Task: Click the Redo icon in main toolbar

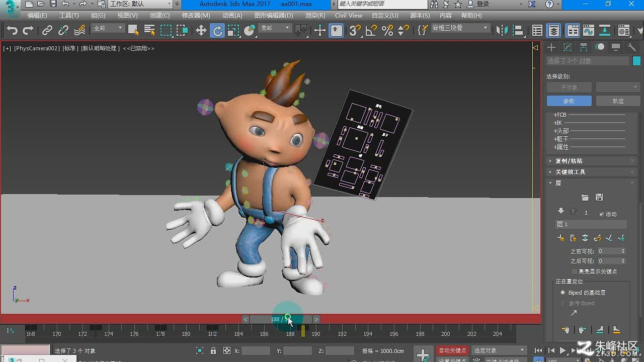Action: [28, 31]
